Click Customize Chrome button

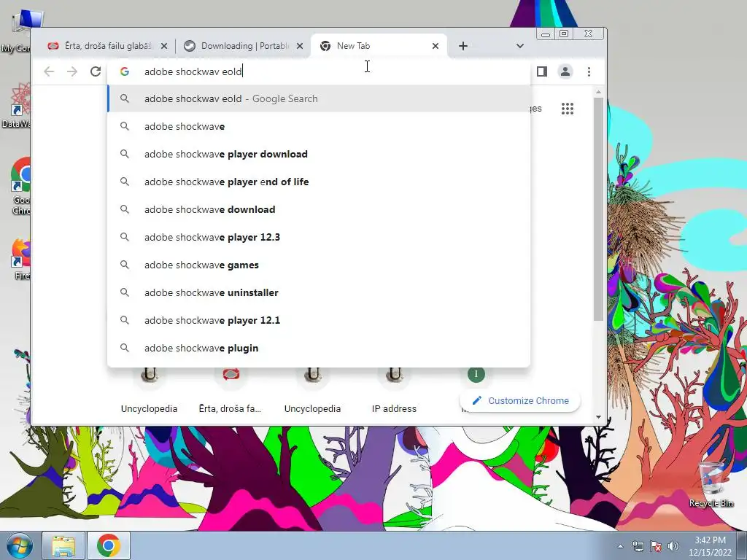pos(520,400)
